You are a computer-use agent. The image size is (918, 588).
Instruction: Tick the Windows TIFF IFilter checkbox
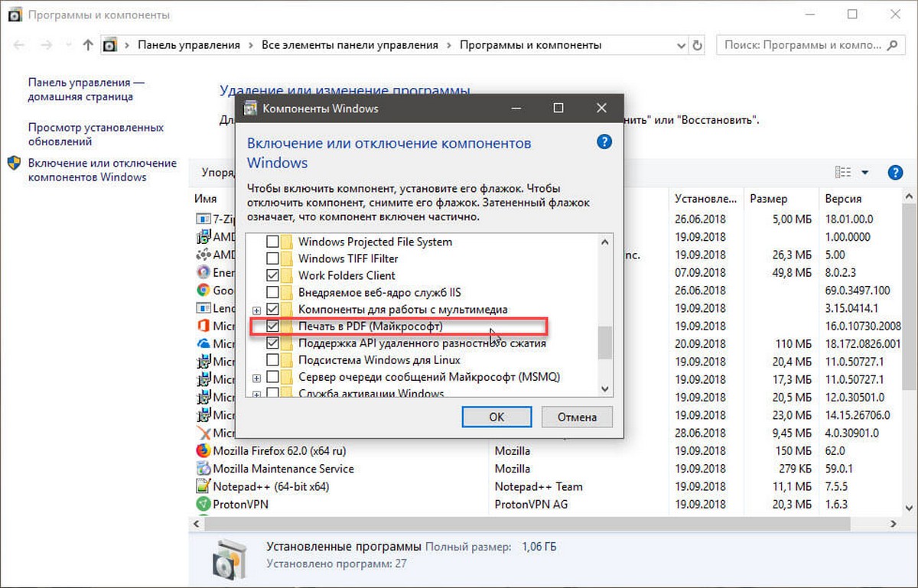click(272, 258)
